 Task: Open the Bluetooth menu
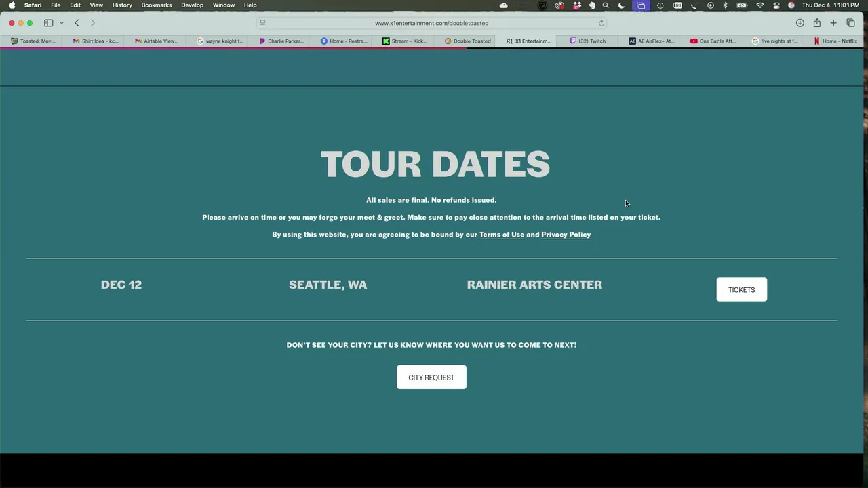click(725, 5)
